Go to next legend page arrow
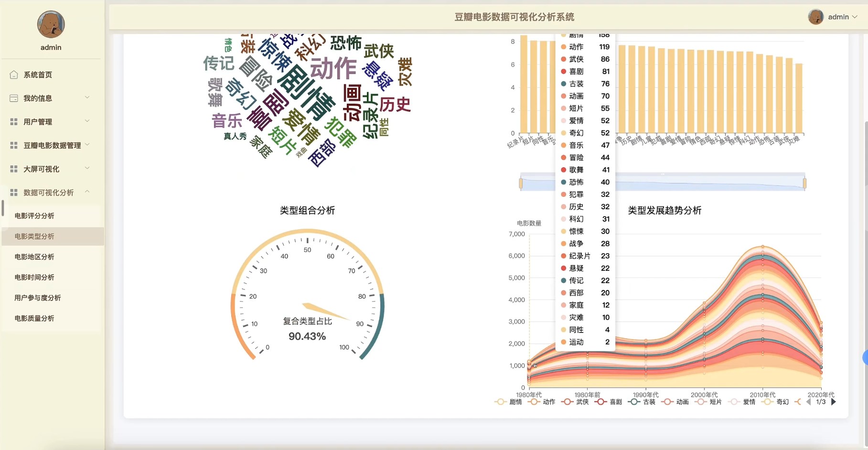The image size is (868, 450). point(834,402)
